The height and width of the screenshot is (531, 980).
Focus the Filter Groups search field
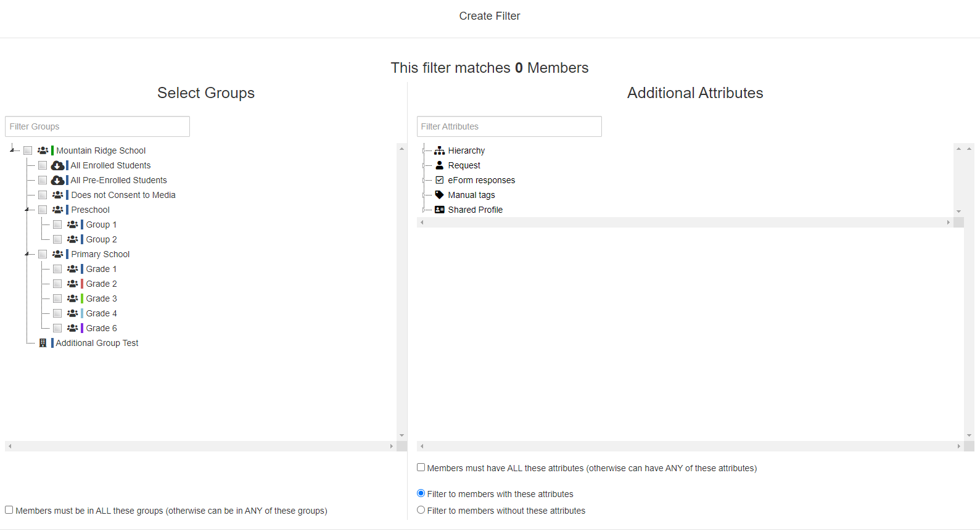point(97,126)
